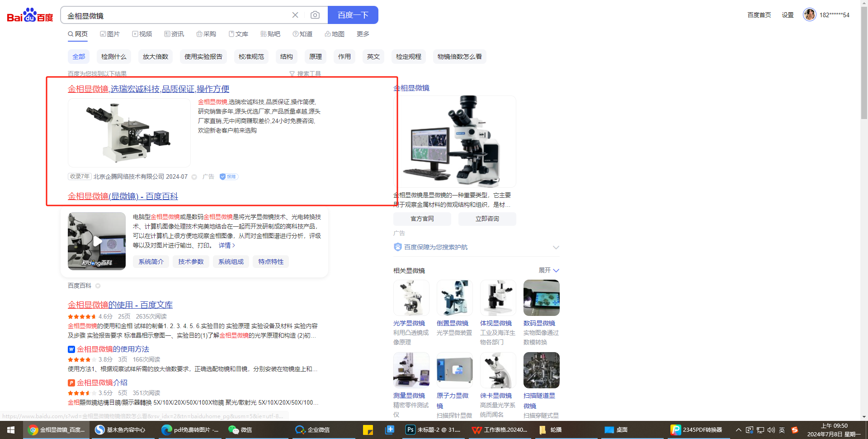Select the 原理 filter chip

tap(316, 57)
